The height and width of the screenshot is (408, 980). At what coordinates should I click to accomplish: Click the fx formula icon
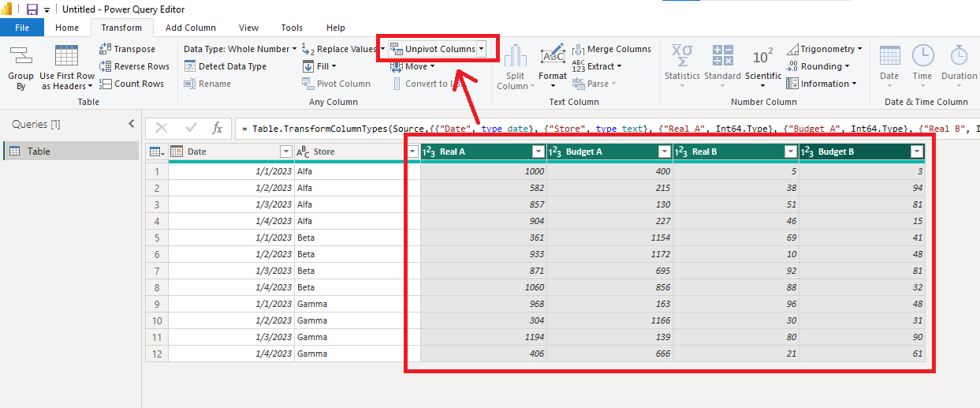point(218,128)
